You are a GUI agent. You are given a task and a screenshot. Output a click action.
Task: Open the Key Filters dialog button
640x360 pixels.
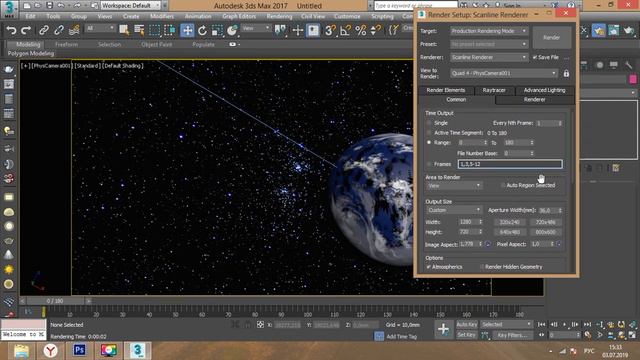pyautogui.click(x=512, y=335)
